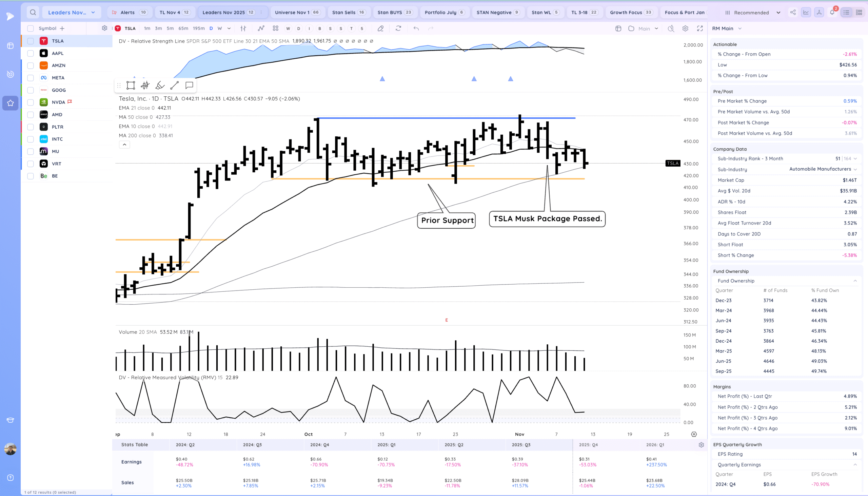Toggle the select-all Symbol checkbox

tap(30, 28)
